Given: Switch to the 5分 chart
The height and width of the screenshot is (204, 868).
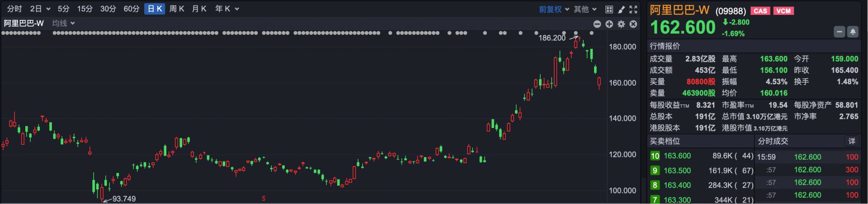Looking at the screenshot, I should tap(64, 9).
